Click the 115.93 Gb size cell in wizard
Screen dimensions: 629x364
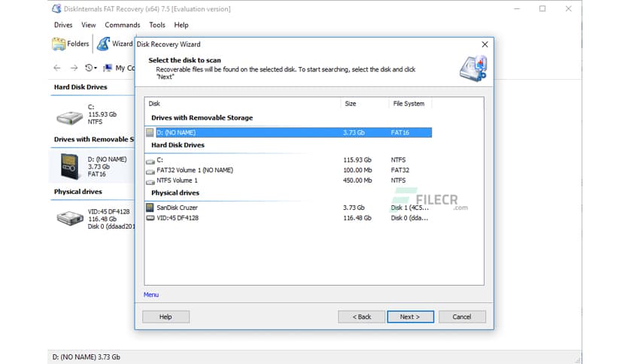(x=357, y=159)
